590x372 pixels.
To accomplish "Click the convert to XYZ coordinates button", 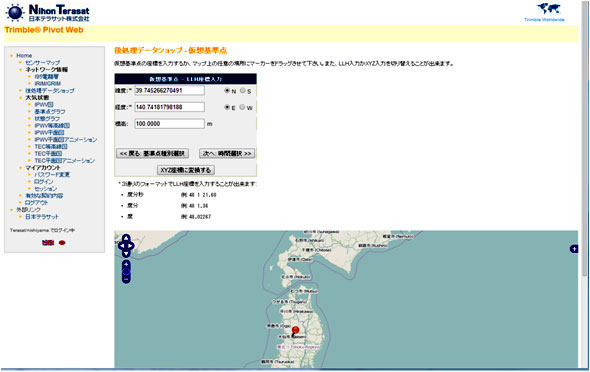I will pos(186,170).
